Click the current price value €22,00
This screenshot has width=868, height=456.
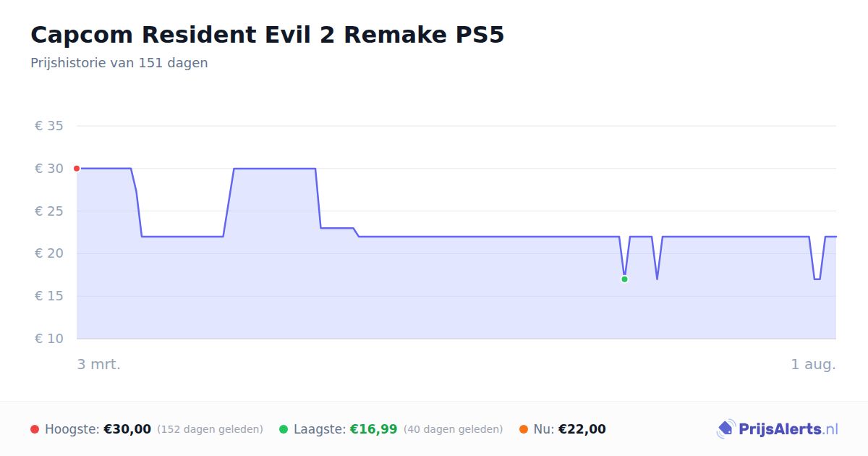(582, 429)
